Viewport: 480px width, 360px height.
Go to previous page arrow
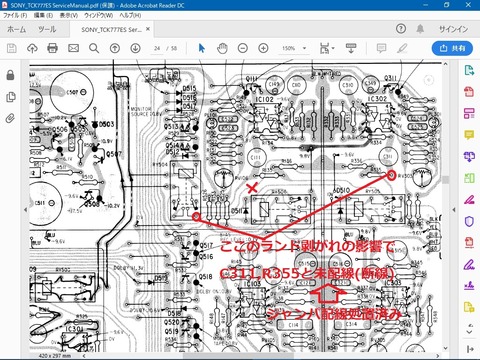pos(115,49)
